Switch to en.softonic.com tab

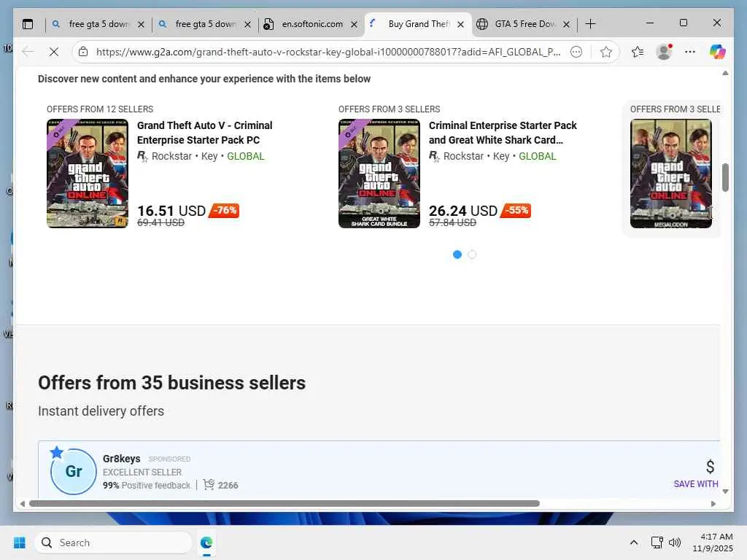(311, 24)
